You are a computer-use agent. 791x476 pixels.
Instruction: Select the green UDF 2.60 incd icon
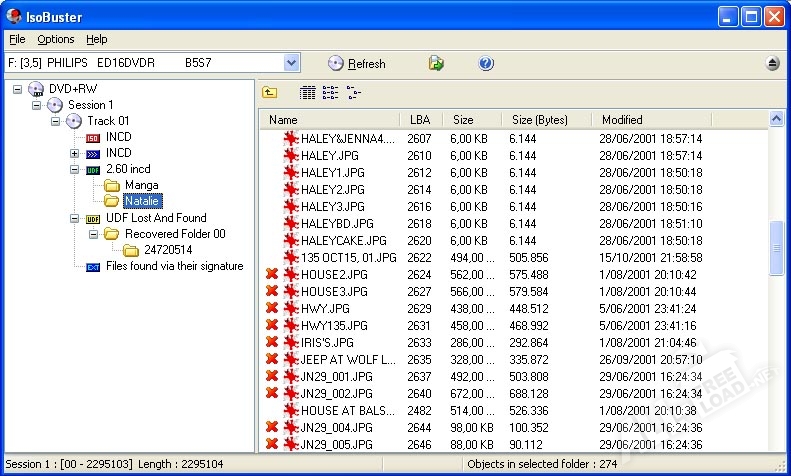(93, 169)
